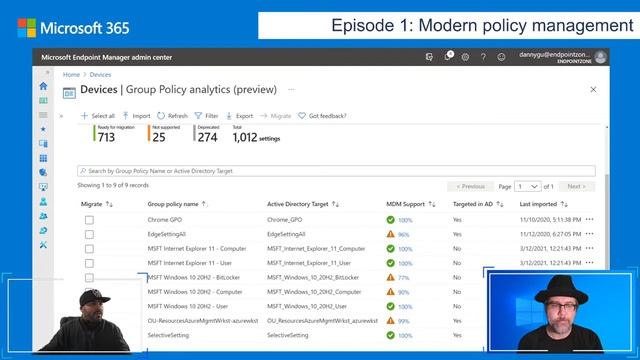Open the Home icon in the sidebar
640x360 pixels.
(x=43, y=86)
